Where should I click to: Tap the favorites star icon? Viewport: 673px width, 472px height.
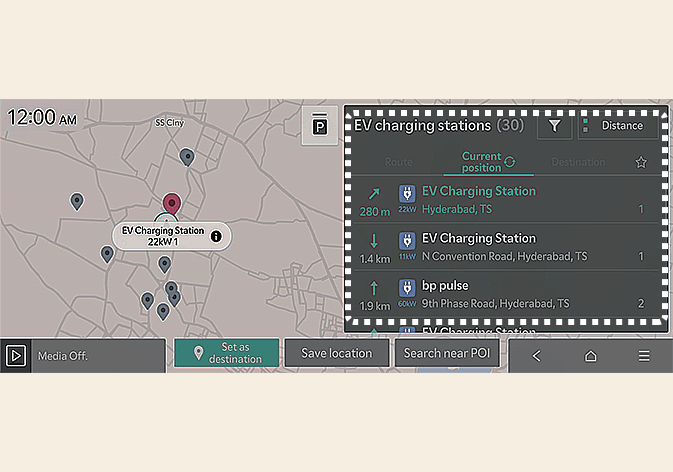point(641,162)
